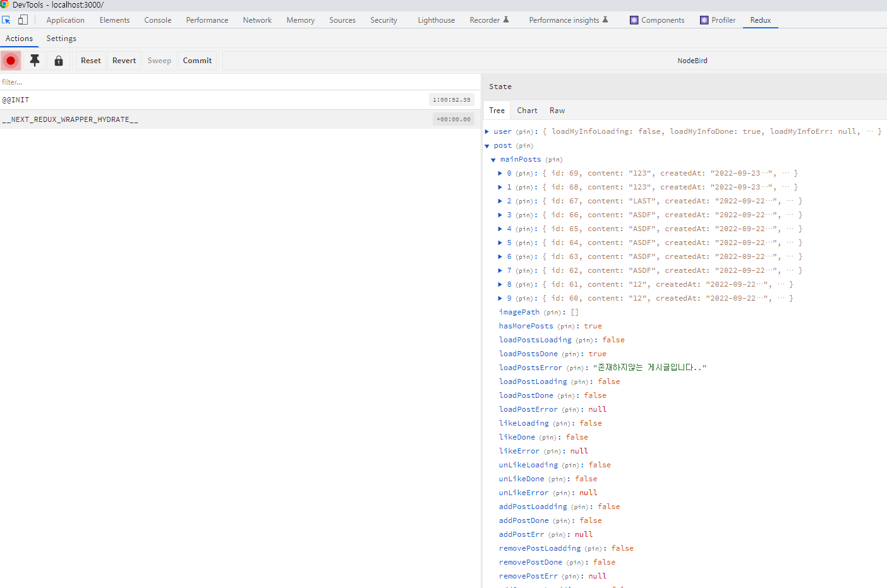
Task: Expand mainPosts item 0 with id 69
Action: tap(500, 174)
